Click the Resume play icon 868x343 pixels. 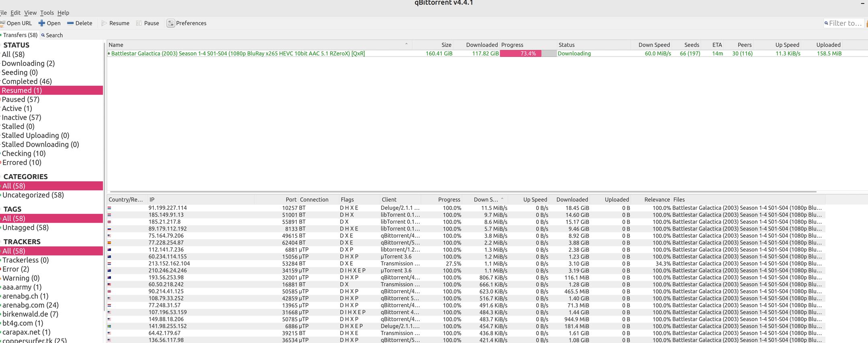(x=105, y=23)
